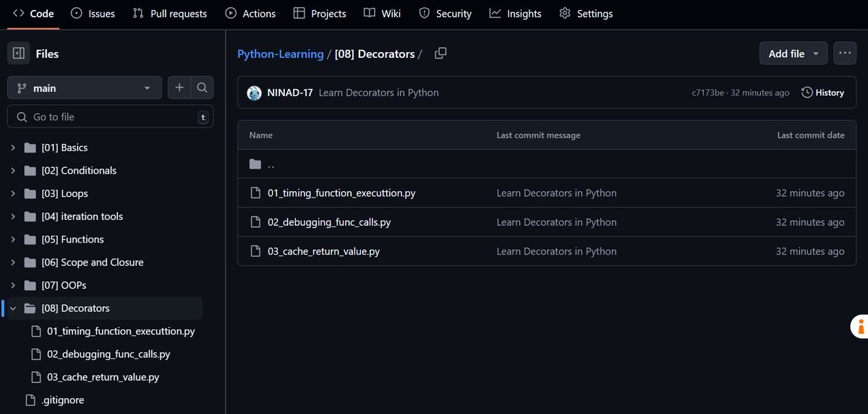Open commit hash c7173be
868x414 pixels.
pos(709,93)
